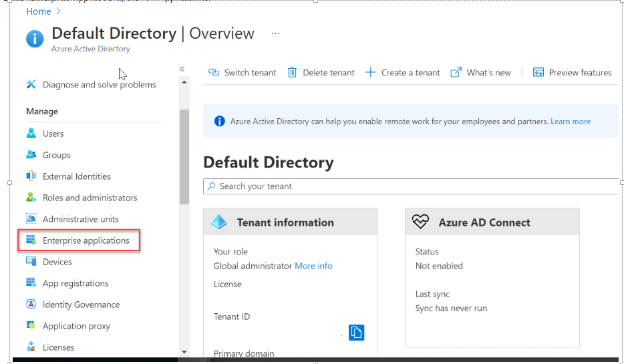The height and width of the screenshot is (364, 624).
Task: Click the plus icon for Create a tenant
Action: [x=371, y=72]
